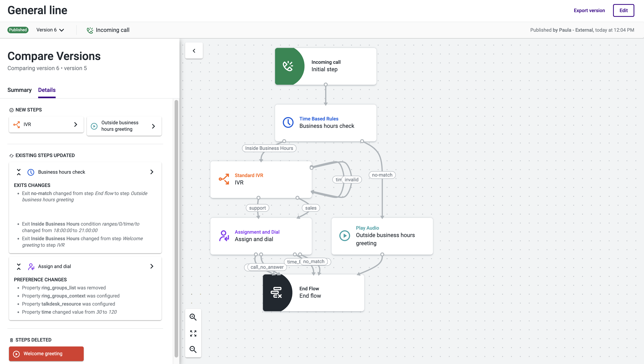Click the Inside Business Hours exit label

pyautogui.click(x=269, y=148)
